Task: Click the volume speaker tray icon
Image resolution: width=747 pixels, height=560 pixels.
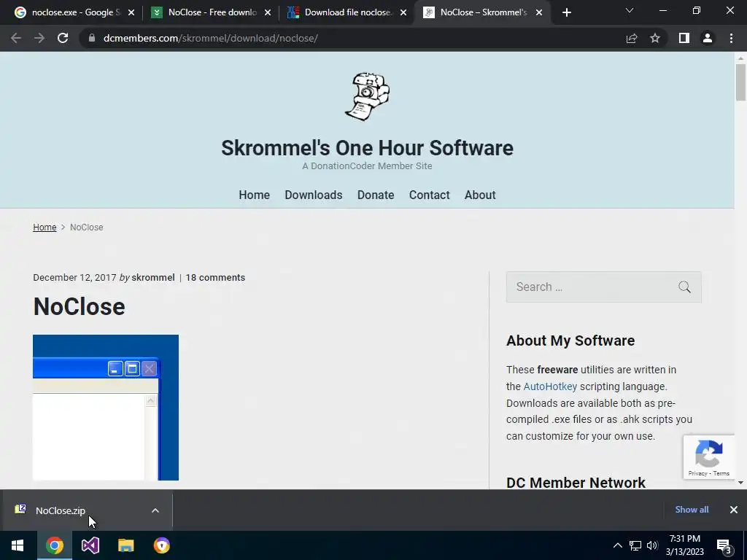Action: point(652,545)
